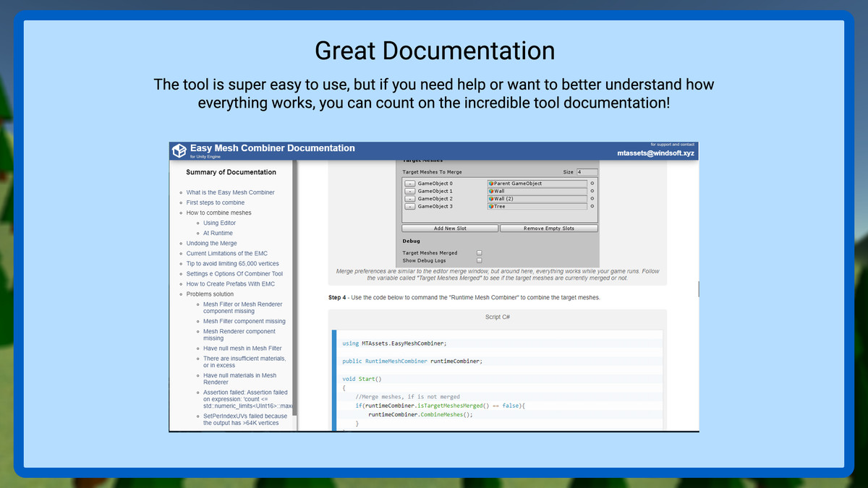Image resolution: width=868 pixels, height=488 pixels.
Task: Click the cube icon beside 'Parent GameObject'
Action: 491,184
